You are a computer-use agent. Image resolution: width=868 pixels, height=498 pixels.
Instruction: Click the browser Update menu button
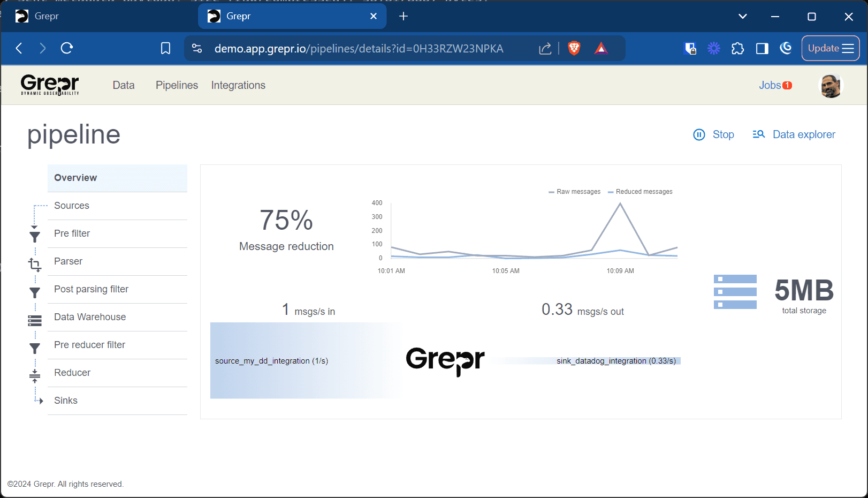pos(831,48)
